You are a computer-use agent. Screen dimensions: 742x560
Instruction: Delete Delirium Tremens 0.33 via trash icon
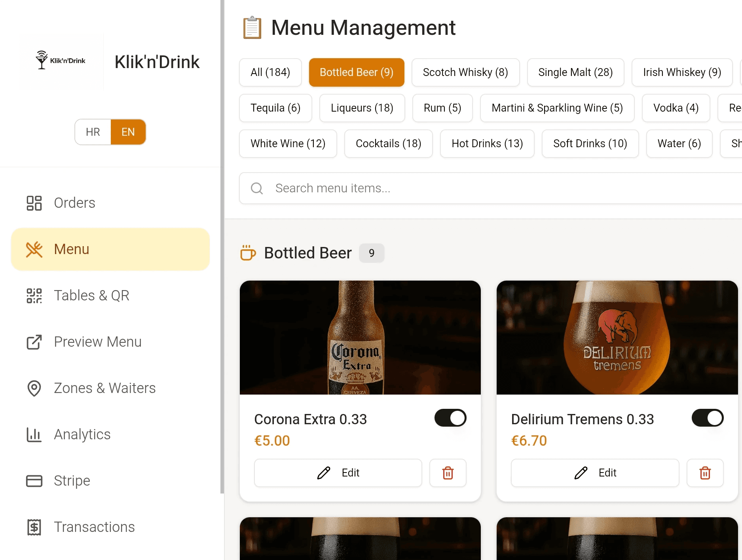[705, 473]
